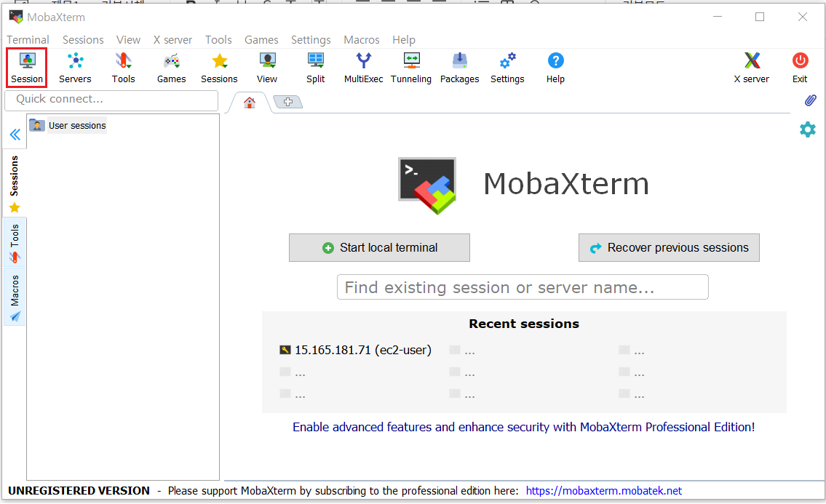Viewport: 826px width, 504px height.
Task: Click the MobaXterm title bar app icon
Action: 16,17
